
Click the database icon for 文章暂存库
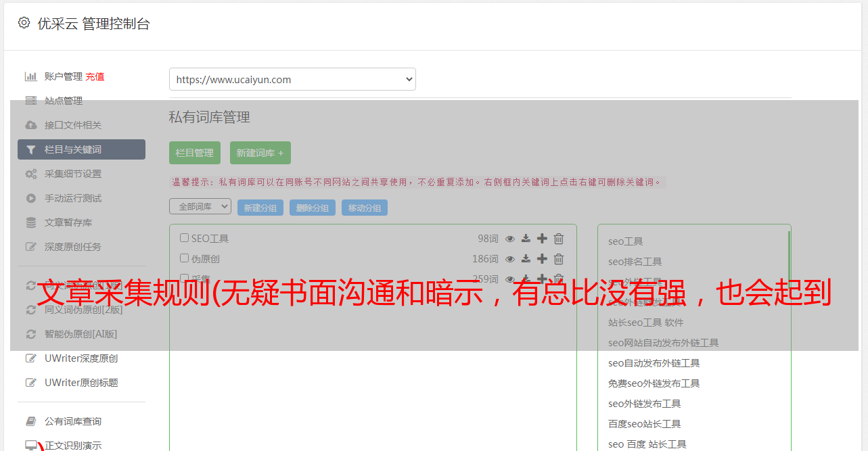[x=30, y=222]
